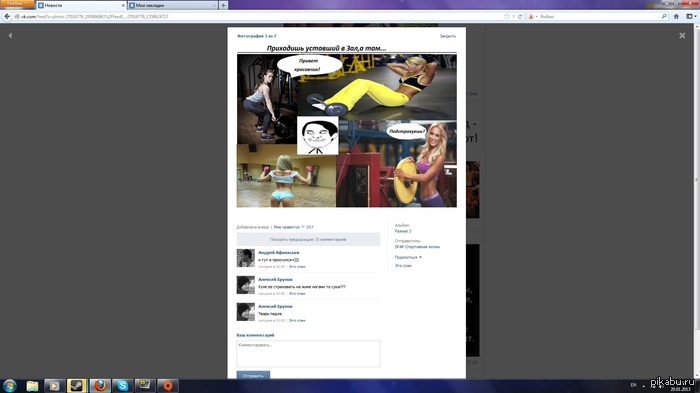Open Skype from the taskbar
The width and height of the screenshot is (700, 393).
(122, 386)
